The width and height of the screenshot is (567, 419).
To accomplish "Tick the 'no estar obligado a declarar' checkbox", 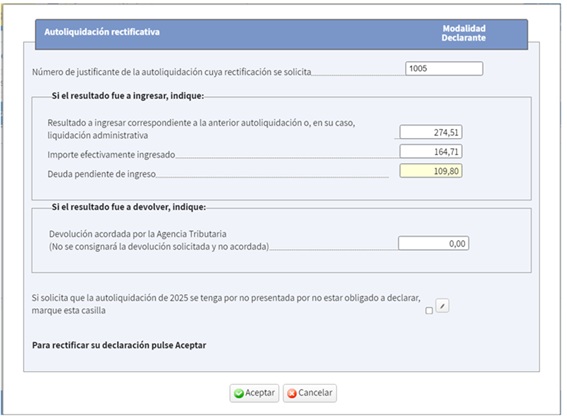I will pyautogui.click(x=429, y=311).
